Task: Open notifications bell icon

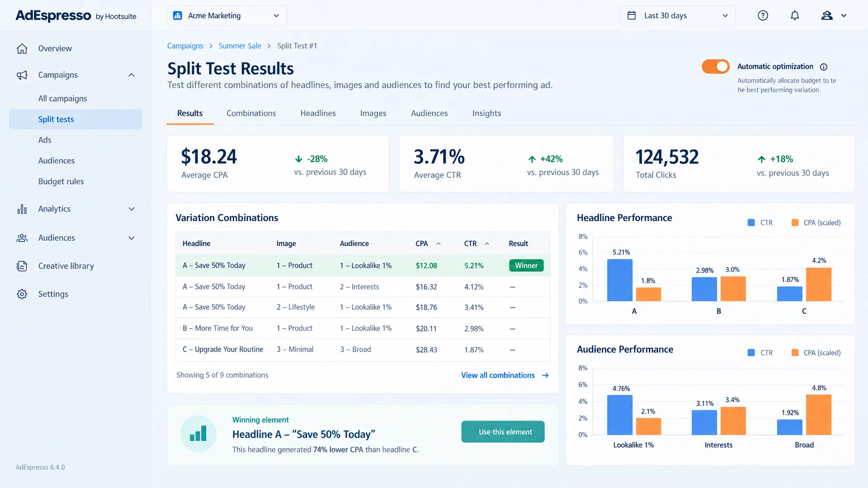Action: 795,15
